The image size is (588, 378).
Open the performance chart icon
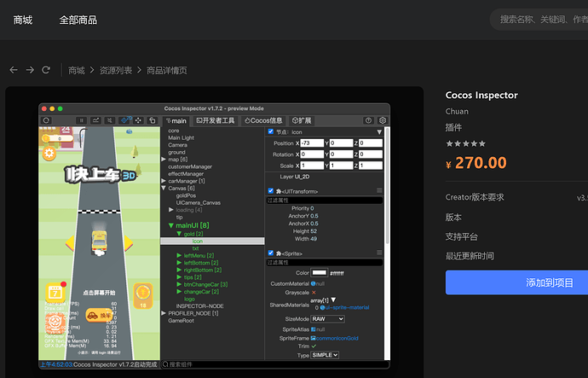click(95, 120)
